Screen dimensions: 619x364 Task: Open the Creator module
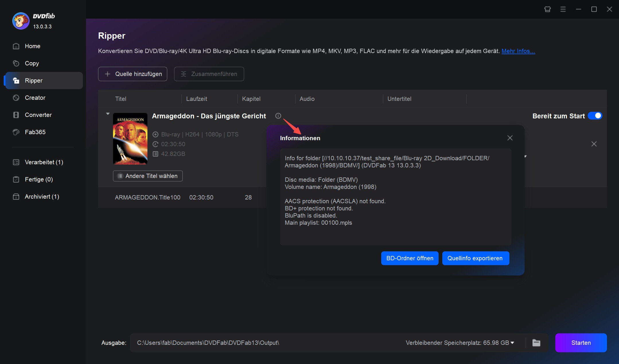[44, 98]
